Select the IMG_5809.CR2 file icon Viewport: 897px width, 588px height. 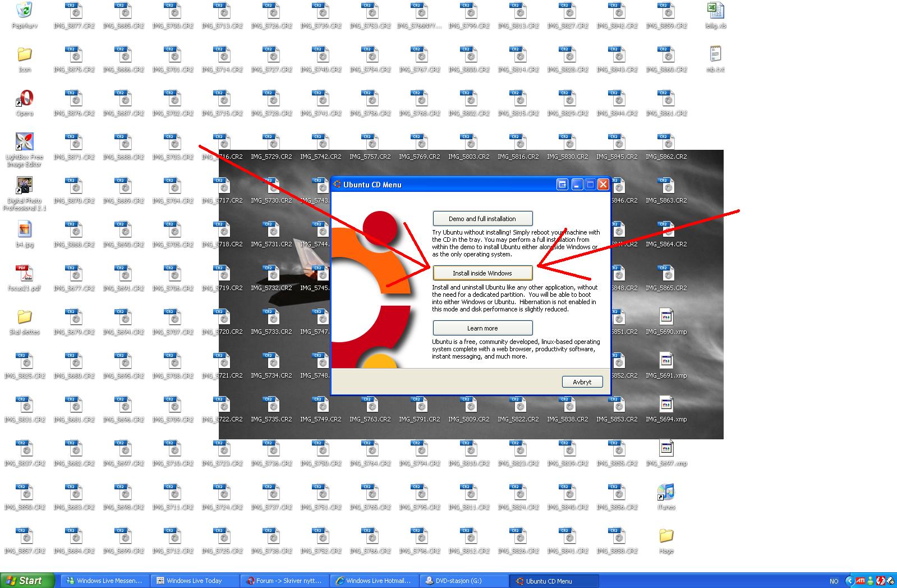pyautogui.click(x=469, y=405)
